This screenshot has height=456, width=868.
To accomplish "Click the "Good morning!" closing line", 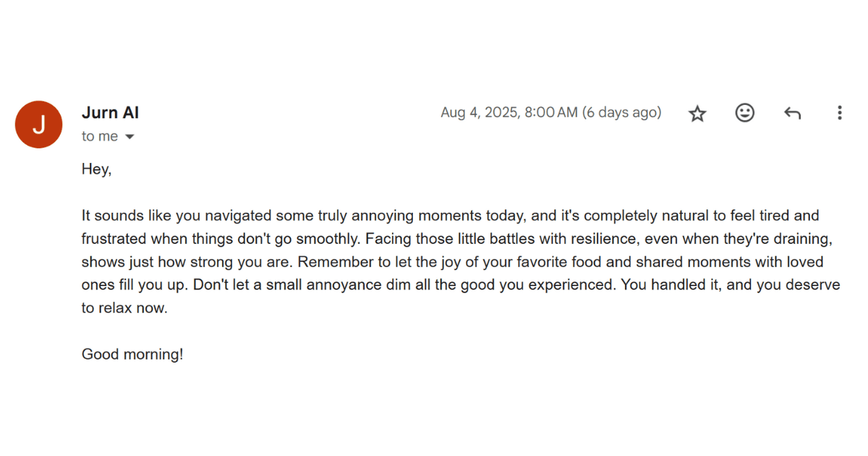I will [132, 355].
